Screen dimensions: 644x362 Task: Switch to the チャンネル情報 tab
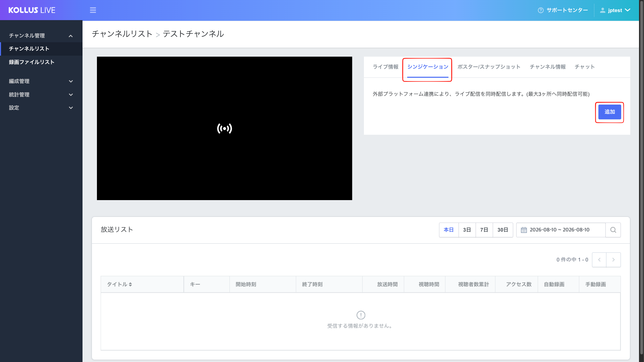pyautogui.click(x=547, y=67)
